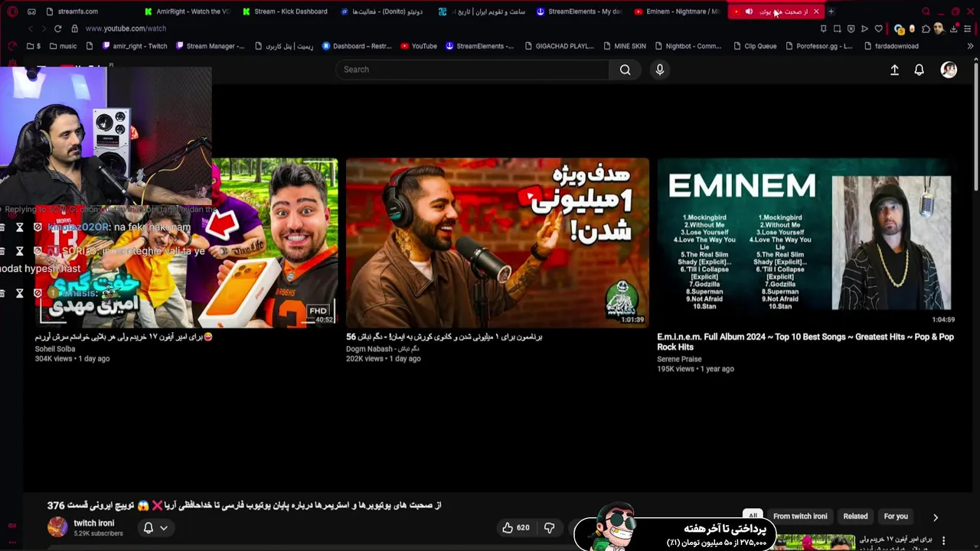Start voice search with microphone icon

click(x=660, y=70)
